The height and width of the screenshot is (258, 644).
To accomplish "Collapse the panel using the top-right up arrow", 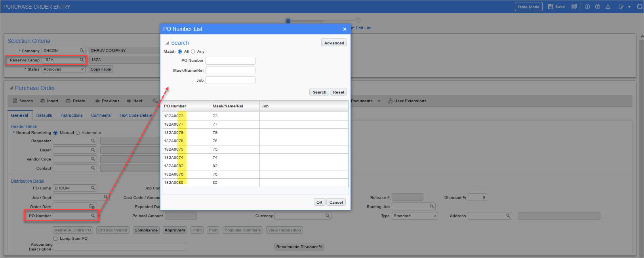I will pos(642,36).
